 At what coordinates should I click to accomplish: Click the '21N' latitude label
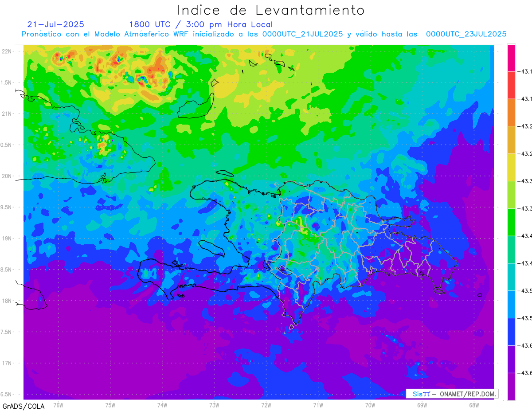coord(8,114)
